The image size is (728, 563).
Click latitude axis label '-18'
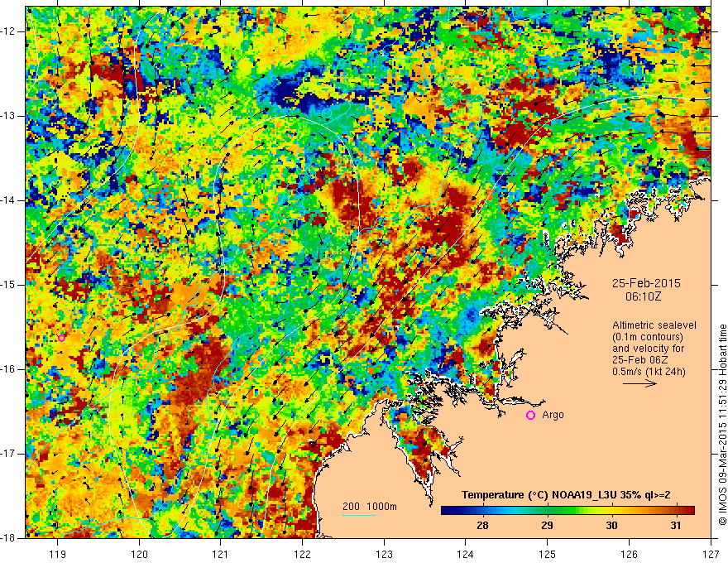(8, 538)
